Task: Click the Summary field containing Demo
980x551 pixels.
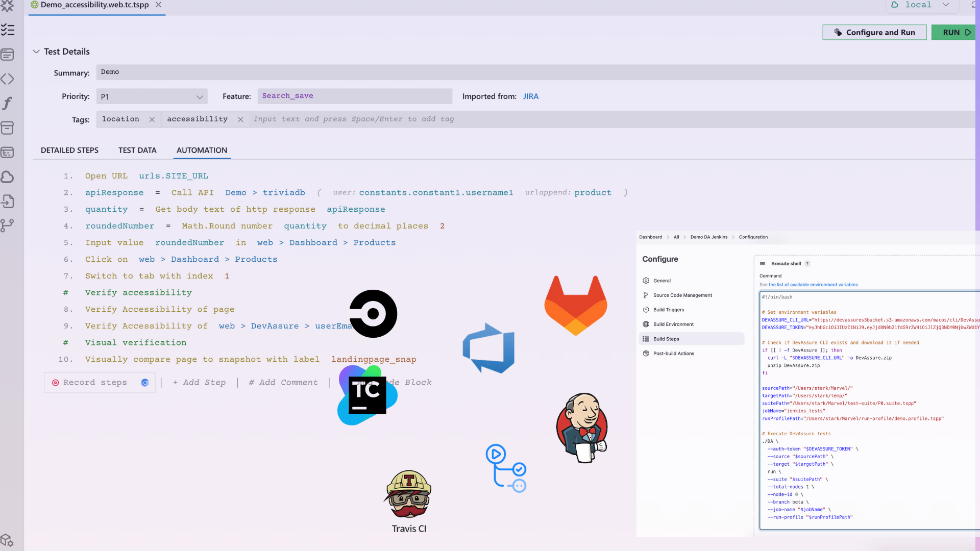Action: pos(536,72)
